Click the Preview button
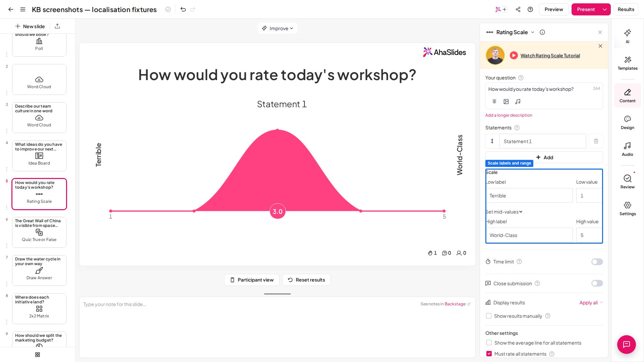Viewport: 644px width, 362px height. (554, 9)
